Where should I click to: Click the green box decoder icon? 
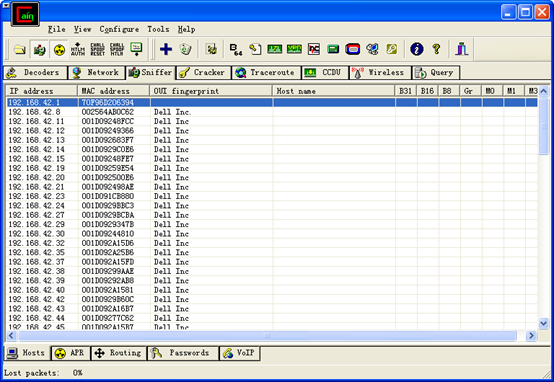tap(333, 49)
